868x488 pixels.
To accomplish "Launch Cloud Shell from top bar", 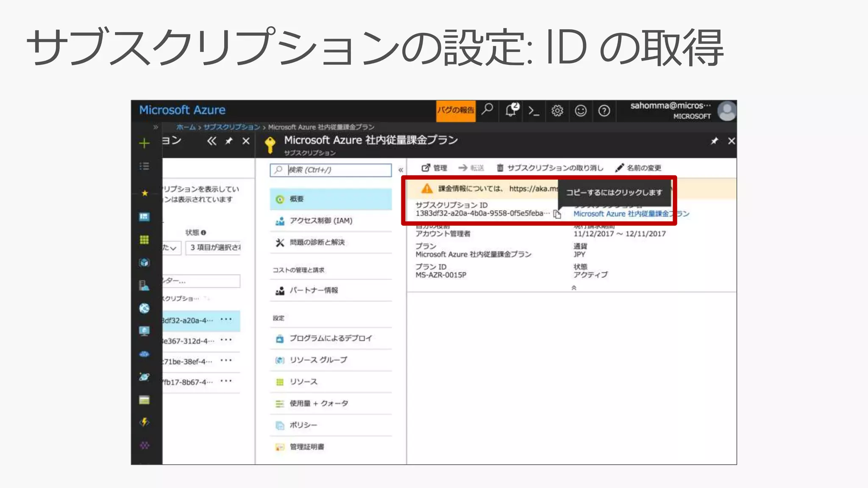I will tap(534, 111).
